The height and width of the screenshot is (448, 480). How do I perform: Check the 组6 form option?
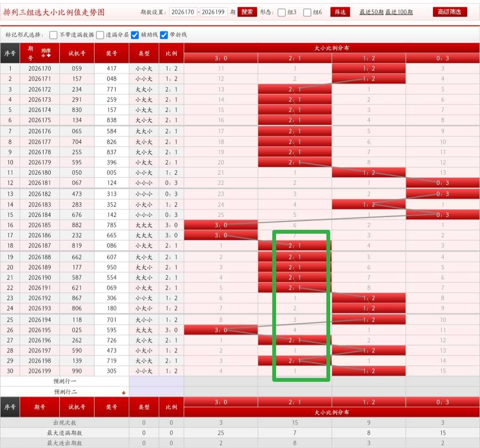pos(307,12)
